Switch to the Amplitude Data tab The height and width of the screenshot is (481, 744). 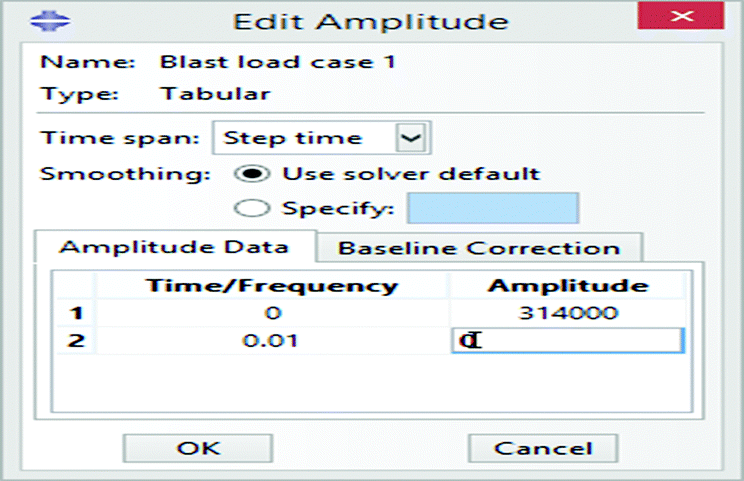click(x=175, y=247)
